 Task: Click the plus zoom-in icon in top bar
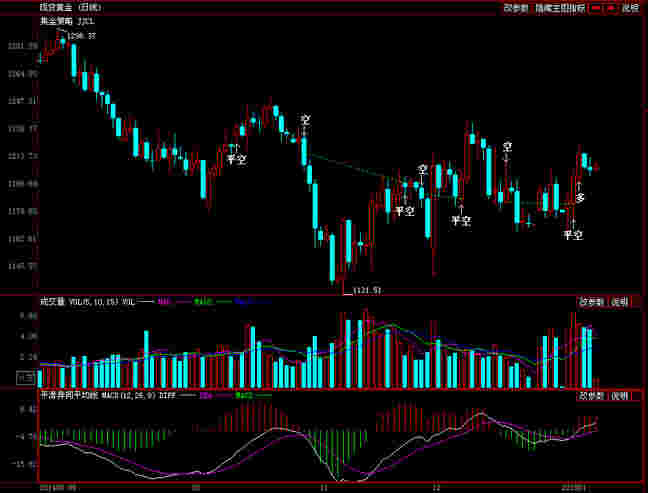click(610, 7)
